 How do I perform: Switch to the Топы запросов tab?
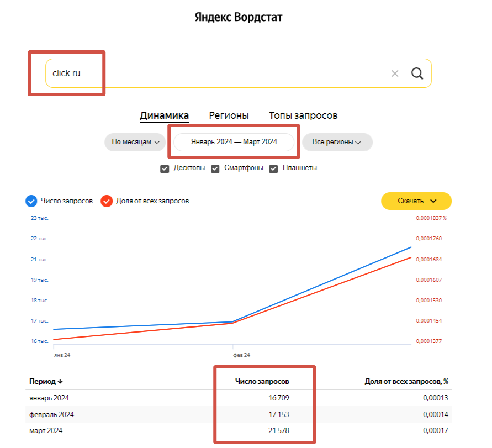click(303, 115)
